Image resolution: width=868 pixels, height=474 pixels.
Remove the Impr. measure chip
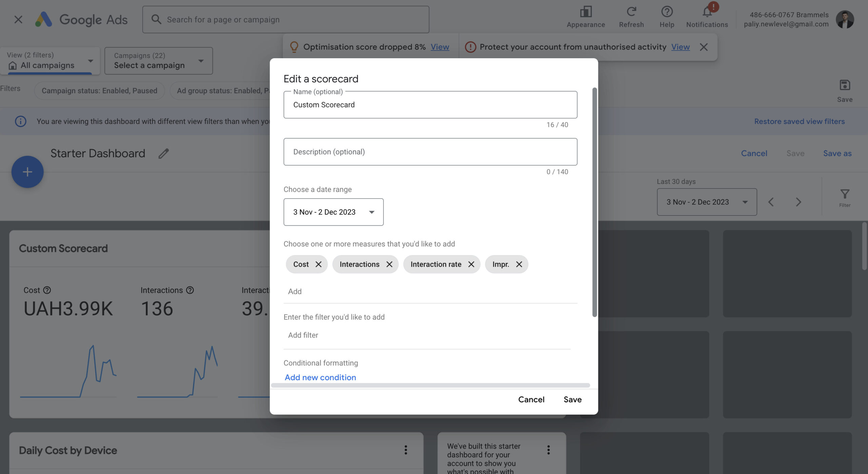click(x=519, y=264)
